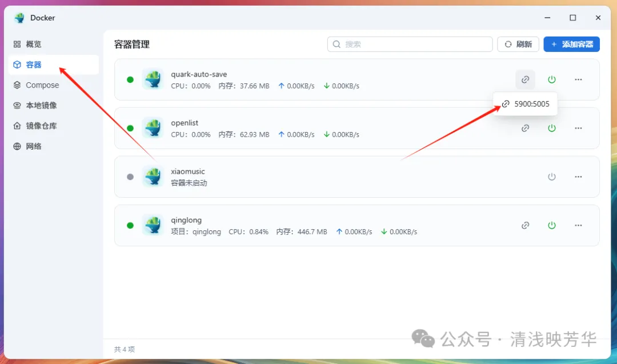Open the 5900:5005 port mapping link
Image resolution: width=617 pixels, height=364 pixels.
click(x=526, y=104)
